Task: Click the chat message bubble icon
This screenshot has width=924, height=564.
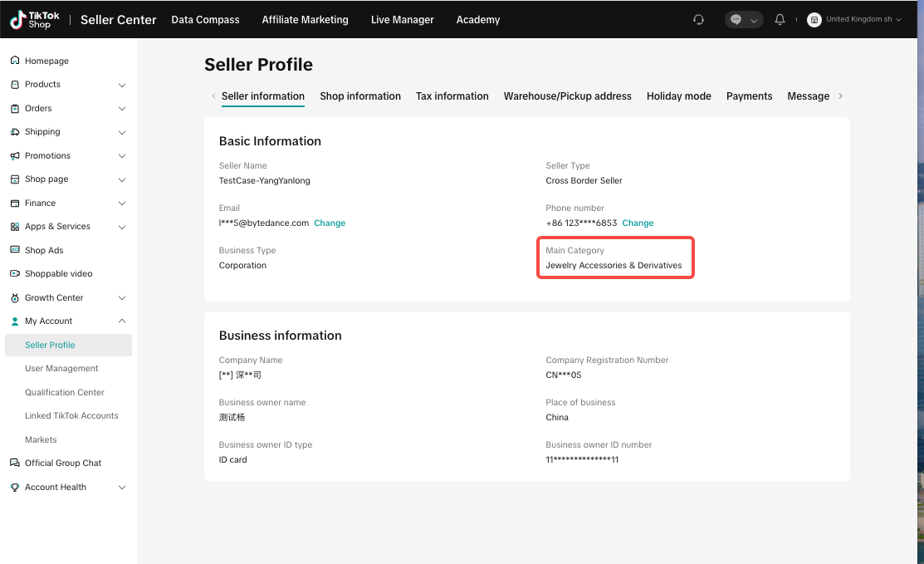Action: click(x=736, y=20)
